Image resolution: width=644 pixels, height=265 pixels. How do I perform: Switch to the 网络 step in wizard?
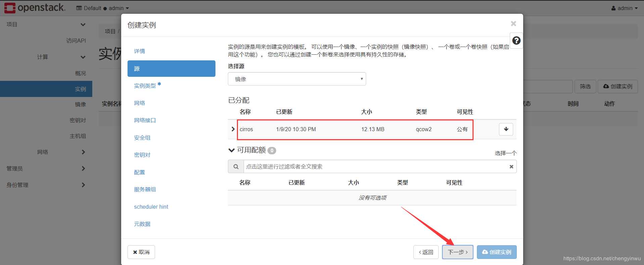point(139,103)
